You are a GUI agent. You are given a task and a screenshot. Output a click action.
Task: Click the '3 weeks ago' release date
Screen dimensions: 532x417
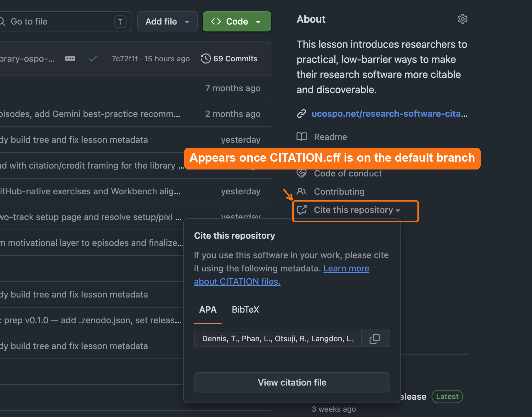(334, 409)
